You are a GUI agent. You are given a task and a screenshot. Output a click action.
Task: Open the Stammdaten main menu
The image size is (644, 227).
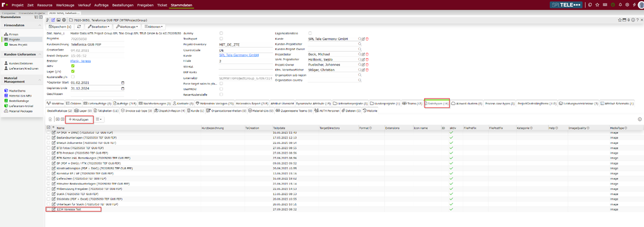click(x=182, y=4)
